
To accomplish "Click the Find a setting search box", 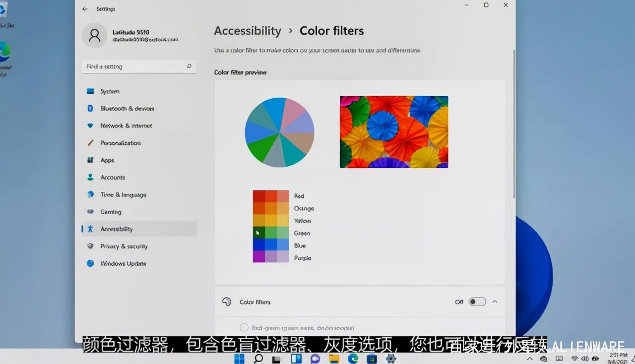I will click(x=139, y=66).
